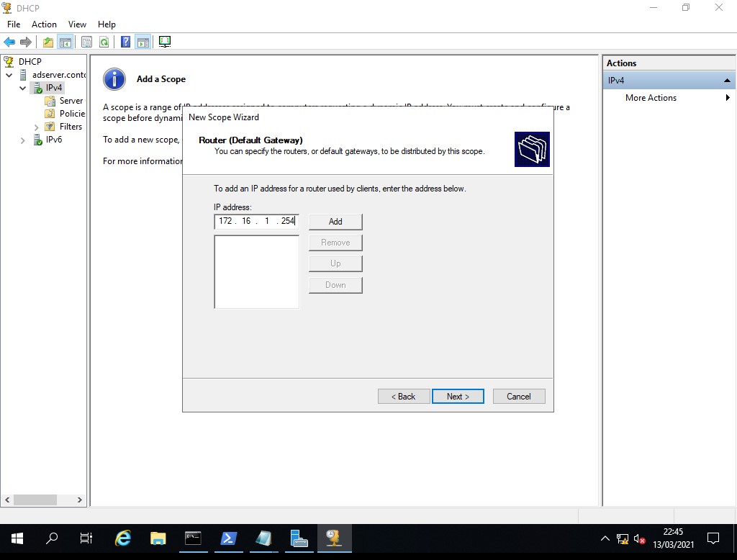Screen dimensions: 737x560
Task: Click the Add button for router address
Action: [335, 222]
